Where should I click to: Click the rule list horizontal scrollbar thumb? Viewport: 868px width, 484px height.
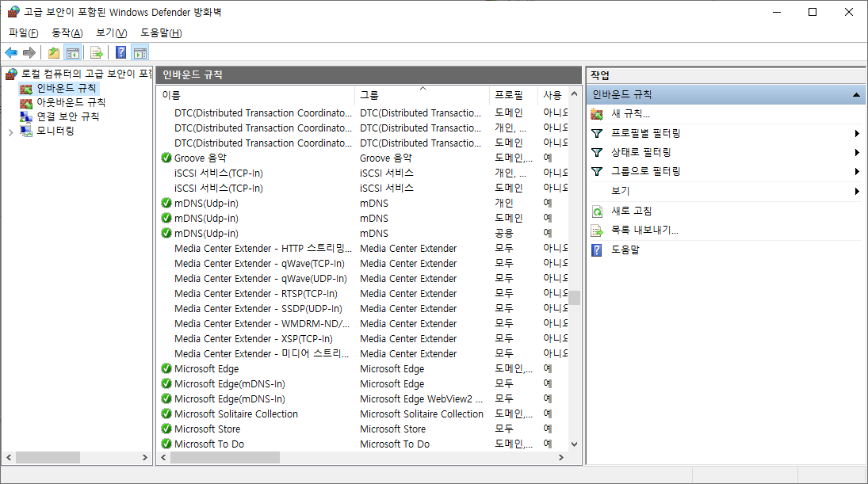[x=225, y=457]
